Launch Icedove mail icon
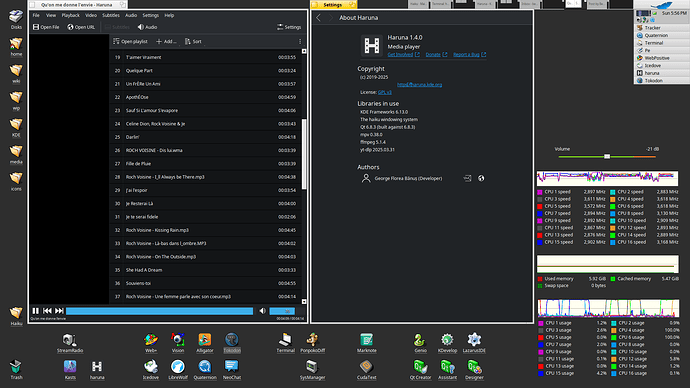This screenshot has width=690, height=388. (x=150, y=370)
